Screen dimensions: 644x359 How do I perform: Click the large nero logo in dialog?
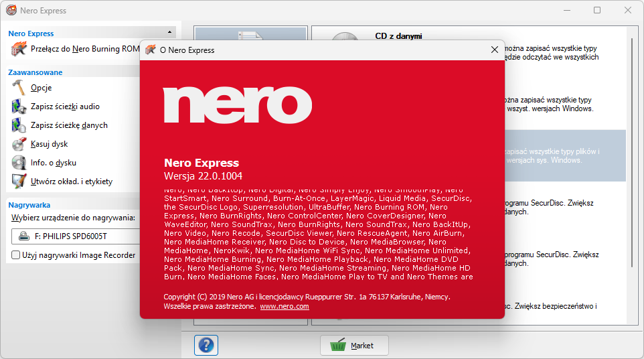pyautogui.click(x=238, y=104)
